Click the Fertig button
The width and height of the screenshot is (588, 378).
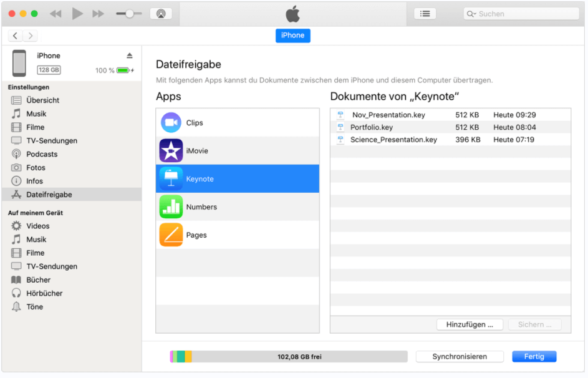pyautogui.click(x=534, y=357)
